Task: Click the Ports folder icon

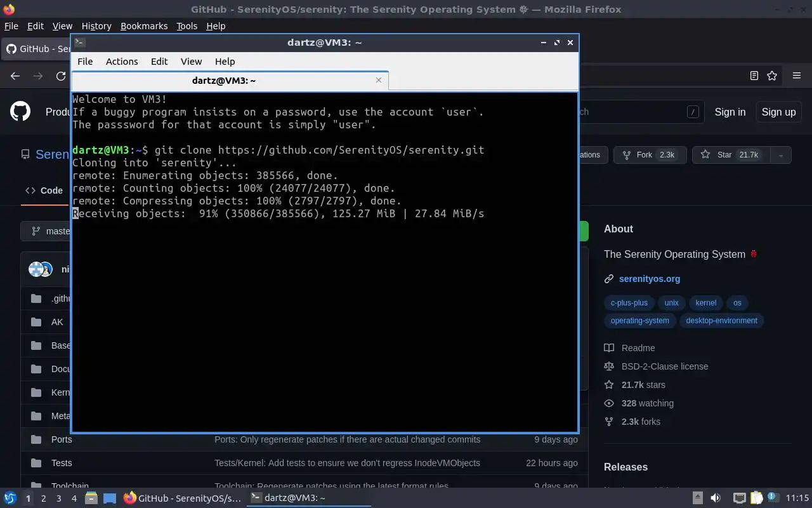Action: [37, 439]
